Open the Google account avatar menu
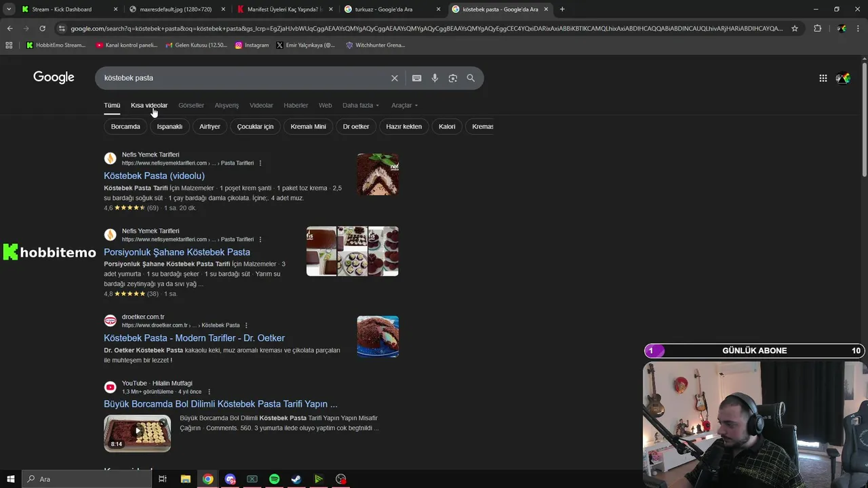This screenshot has width=868, height=488. (843, 78)
